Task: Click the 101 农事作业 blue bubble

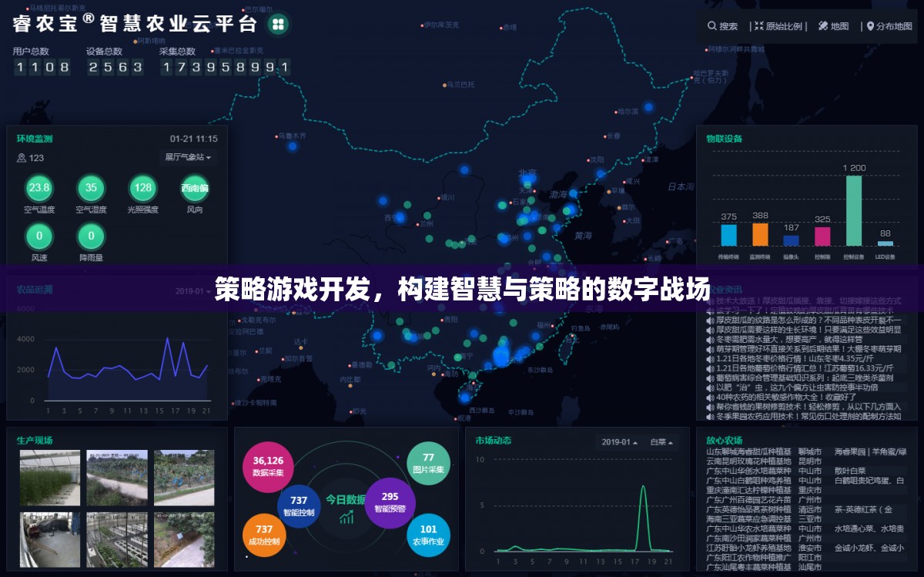Action: pyautogui.click(x=428, y=535)
